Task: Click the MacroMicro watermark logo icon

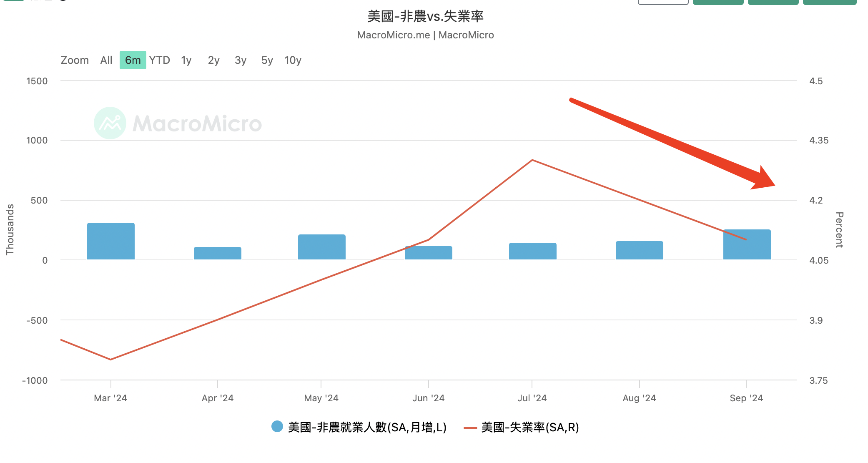Action: pyautogui.click(x=110, y=123)
